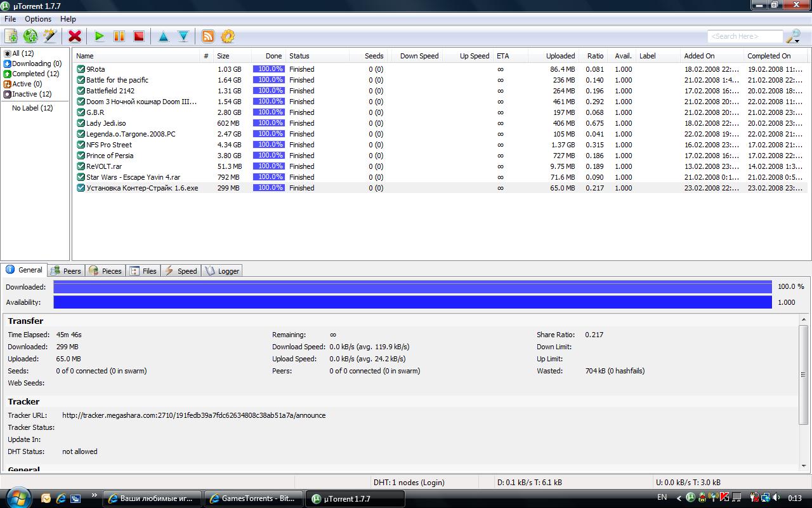Open the RSS Downloader icon
Viewport: 812px width, 508px height.
(x=207, y=36)
